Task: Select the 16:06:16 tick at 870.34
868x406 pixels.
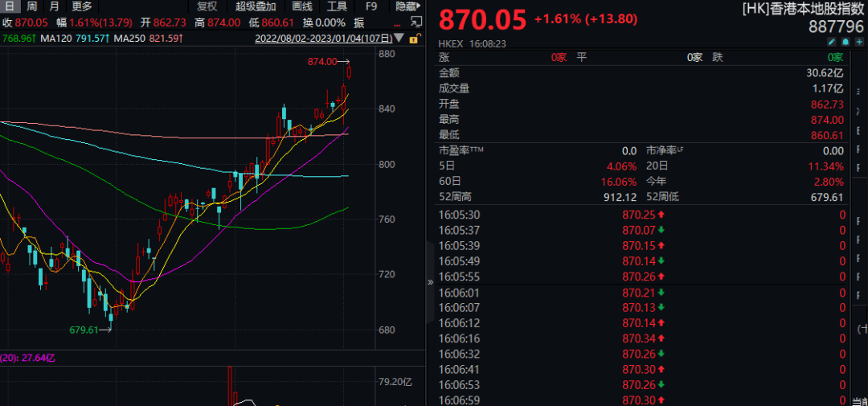Action: click(642, 338)
